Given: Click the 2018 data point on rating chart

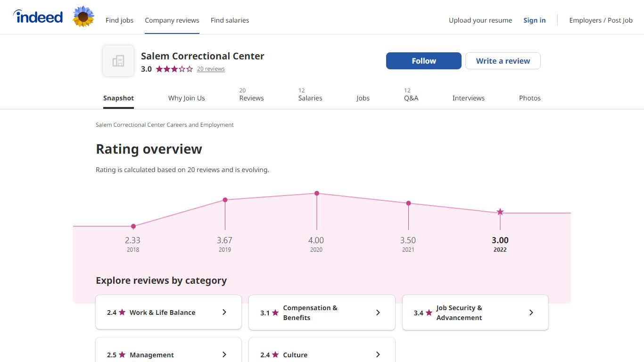Looking at the screenshot, I should pyautogui.click(x=133, y=226).
